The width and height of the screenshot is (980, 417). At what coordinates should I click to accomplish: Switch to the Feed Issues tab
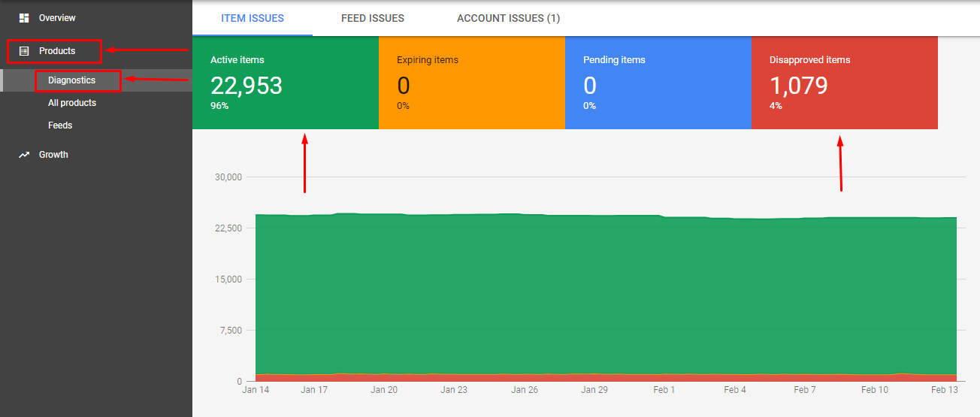[x=372, y=18]
